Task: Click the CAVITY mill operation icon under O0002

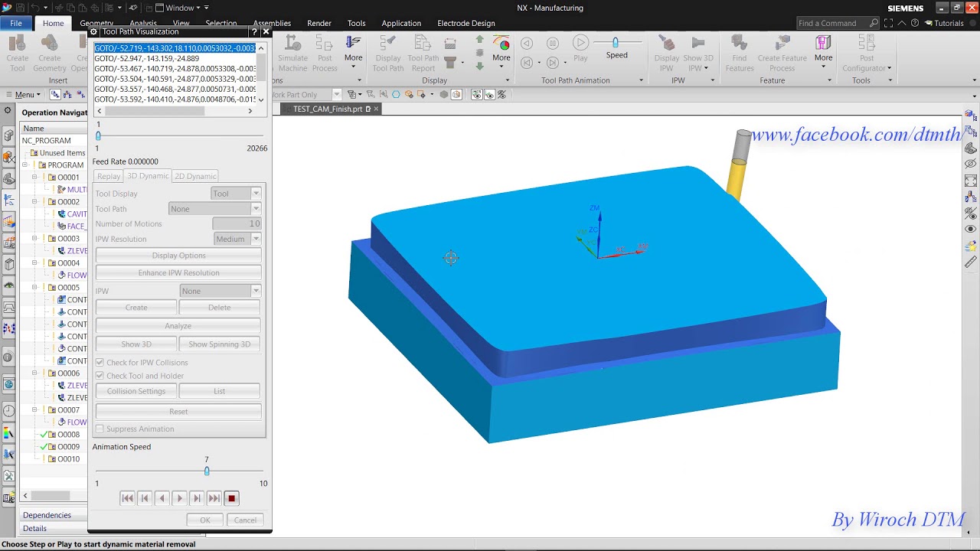Action: click(61, 214)
